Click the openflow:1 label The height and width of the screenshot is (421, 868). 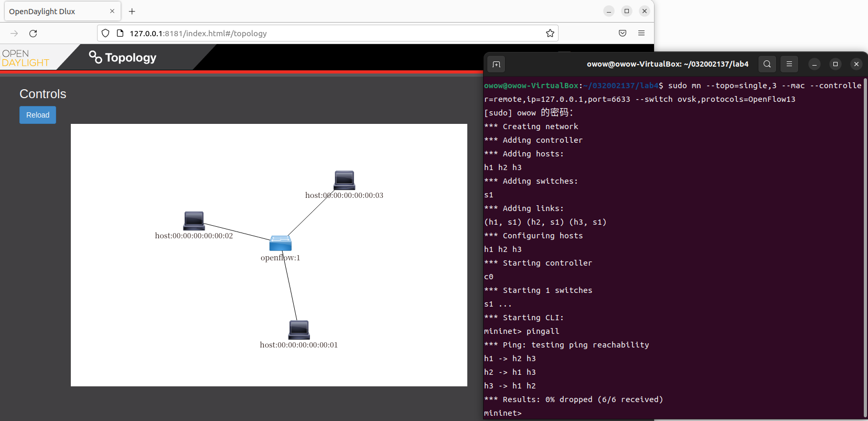(281, 258)
